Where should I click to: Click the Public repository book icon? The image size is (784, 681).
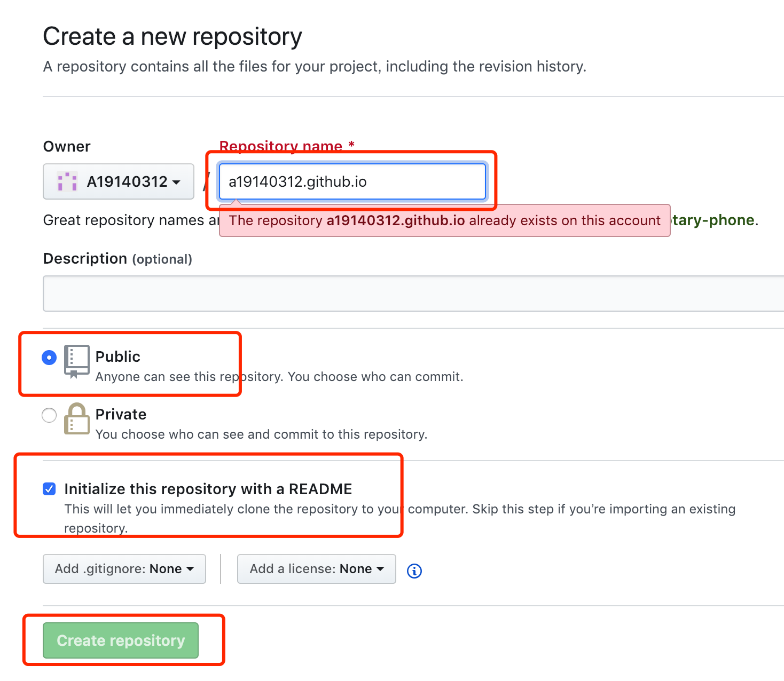(76, 361)
